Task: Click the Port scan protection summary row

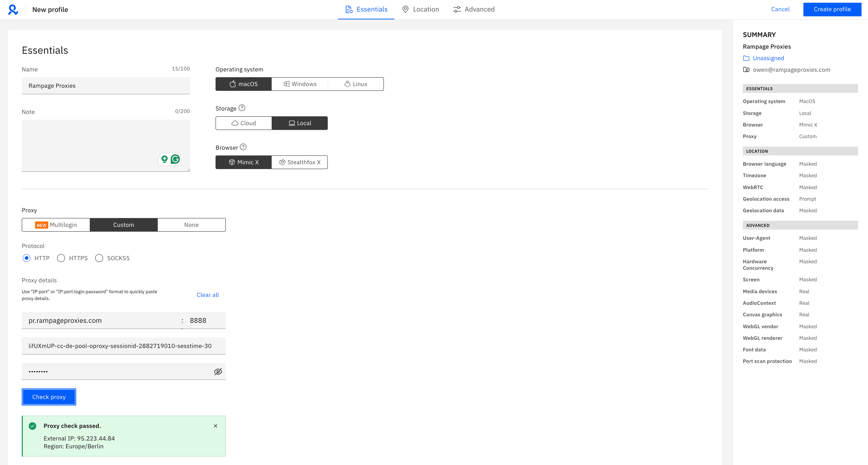Action: point(800,361)
